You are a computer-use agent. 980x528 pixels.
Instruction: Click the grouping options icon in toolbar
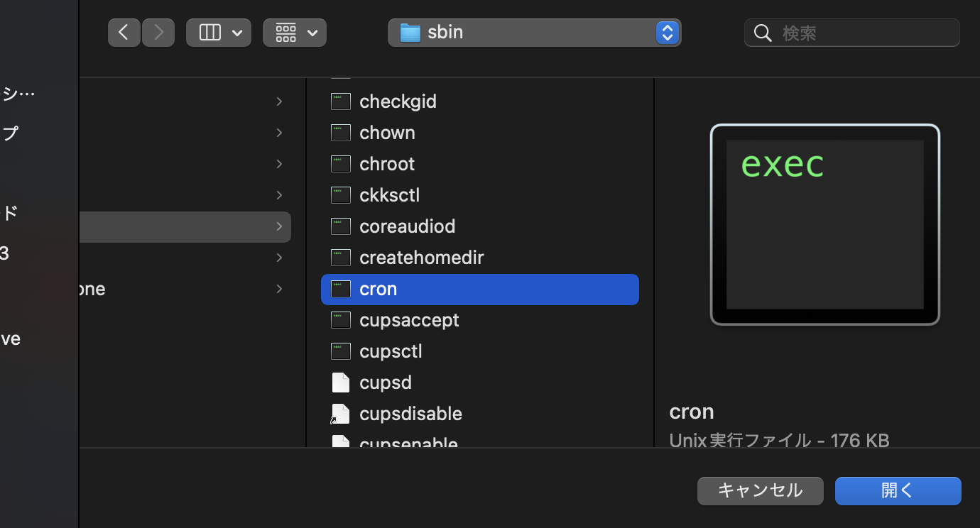(286, 32)
